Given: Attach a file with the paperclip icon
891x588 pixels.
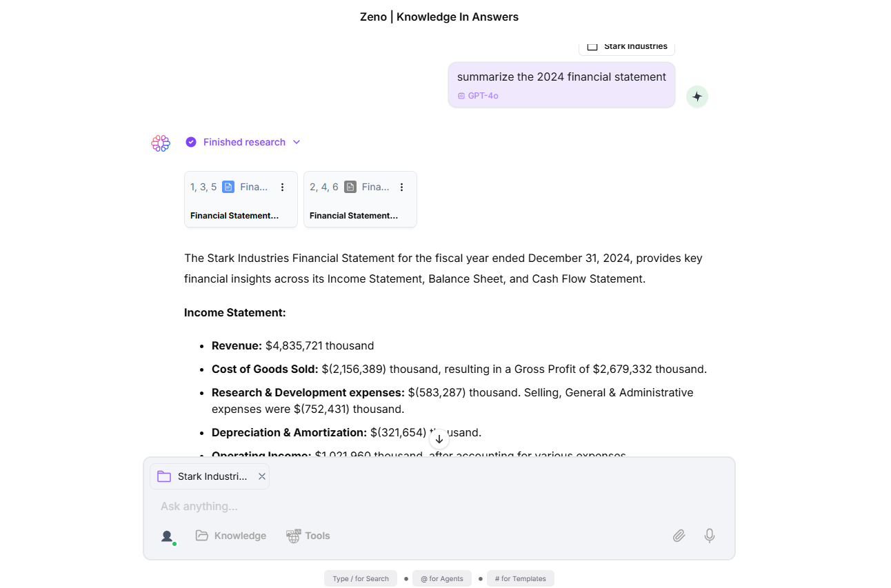Looking at the screenshot, I should click(679, 536).
